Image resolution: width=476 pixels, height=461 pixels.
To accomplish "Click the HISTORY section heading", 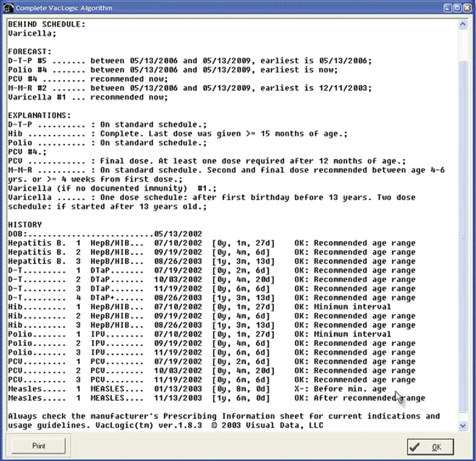I will tap(25, 224).
